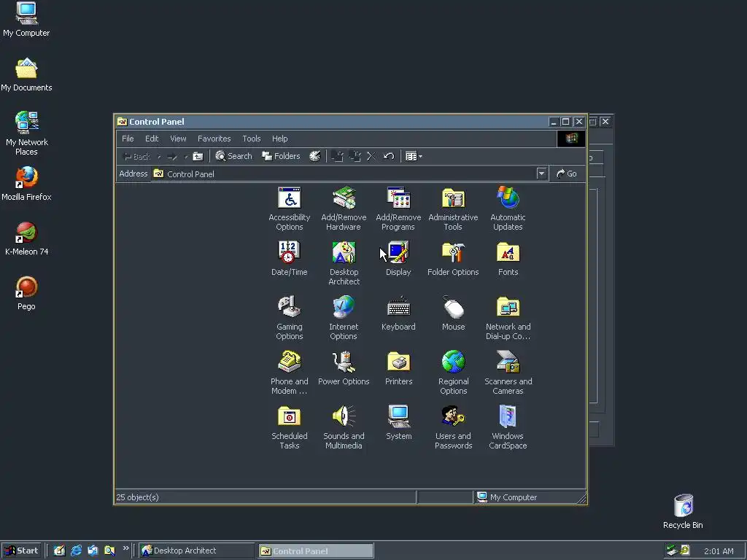Open Power Options applet
Screen dimensions: 747x560
344,368
